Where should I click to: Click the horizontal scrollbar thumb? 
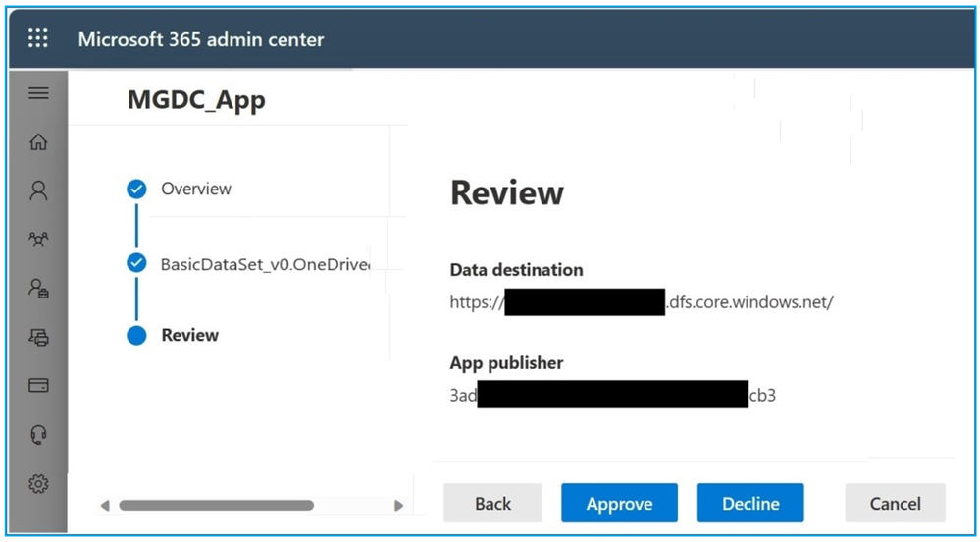(x=216, y=505)
